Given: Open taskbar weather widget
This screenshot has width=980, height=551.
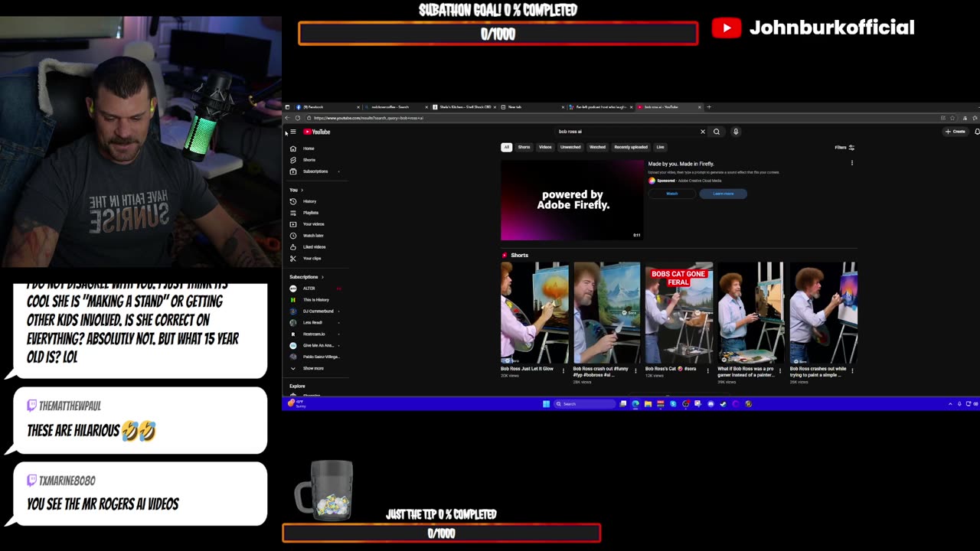Looking at the screenshot, I should point(296,403).
